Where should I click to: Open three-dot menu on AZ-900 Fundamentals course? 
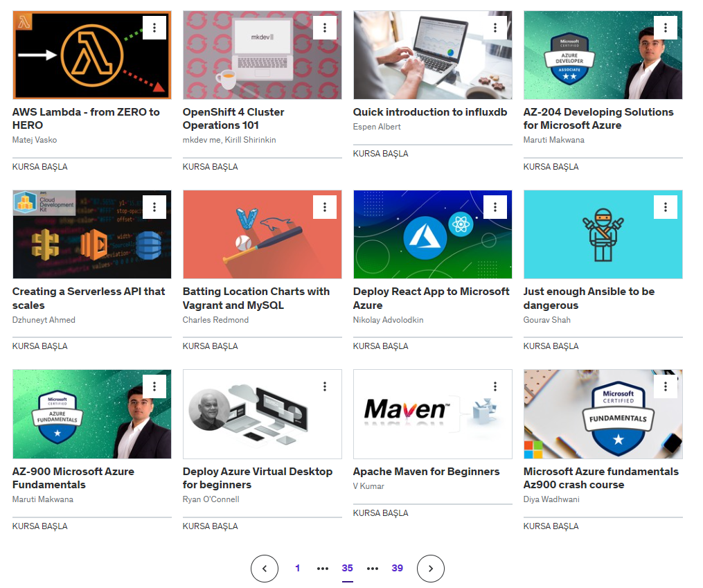(154, 386)
